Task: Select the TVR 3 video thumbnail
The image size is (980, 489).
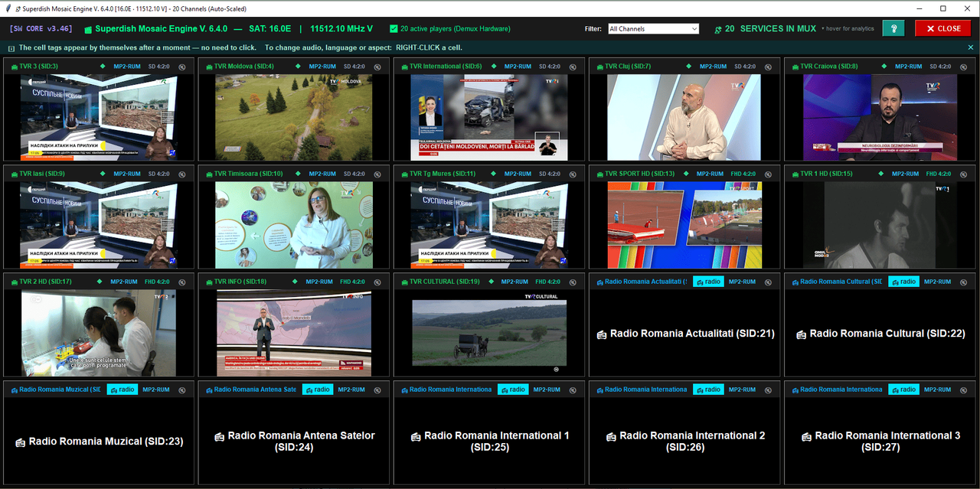Action: tap(99, 117)
